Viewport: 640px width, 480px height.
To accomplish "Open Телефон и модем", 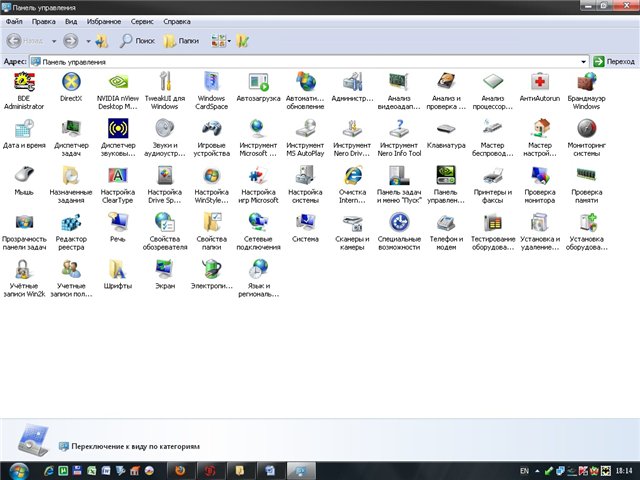I will point(446,231).
